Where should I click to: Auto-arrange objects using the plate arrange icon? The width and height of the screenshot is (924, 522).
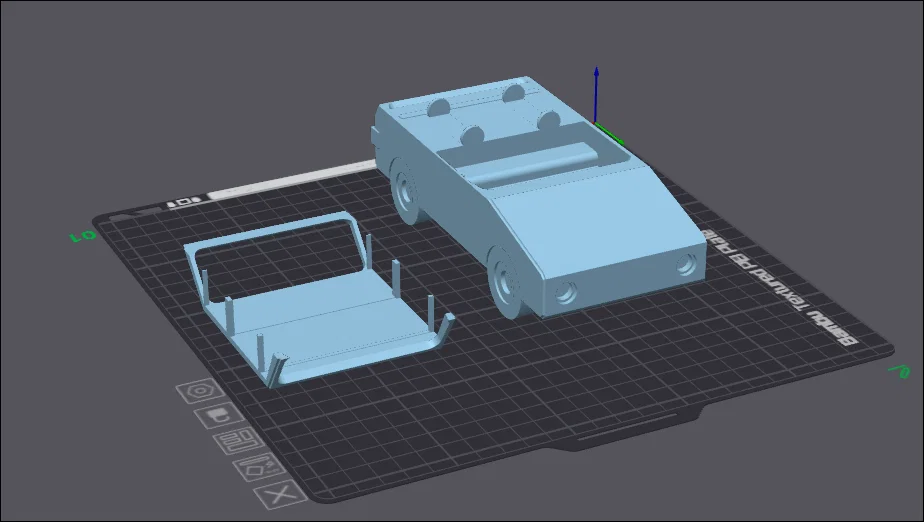[x=239, y=441]
